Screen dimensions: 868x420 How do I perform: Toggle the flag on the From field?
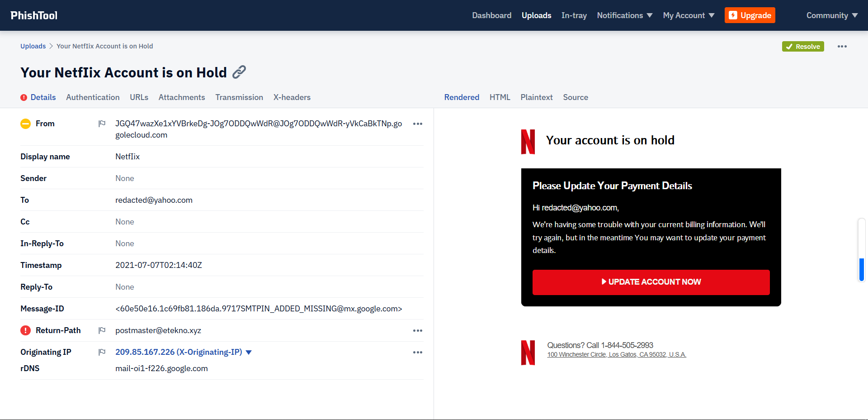point(102,123)
